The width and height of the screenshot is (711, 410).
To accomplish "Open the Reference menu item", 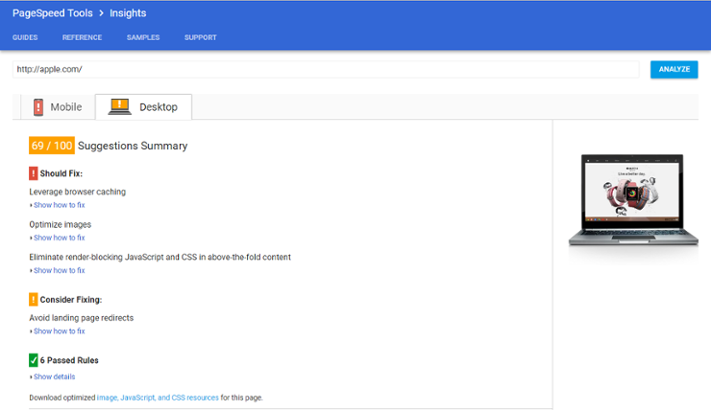I will (x=82, y=37).
